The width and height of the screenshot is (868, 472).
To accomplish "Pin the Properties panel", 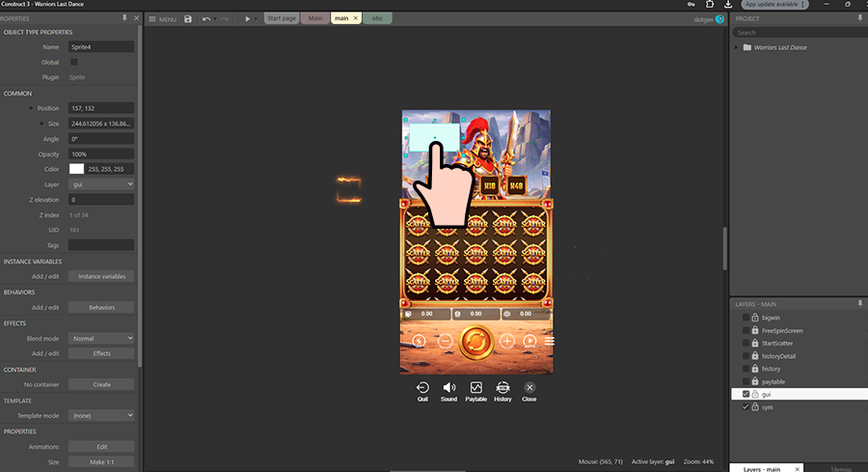I will point(124,18).
